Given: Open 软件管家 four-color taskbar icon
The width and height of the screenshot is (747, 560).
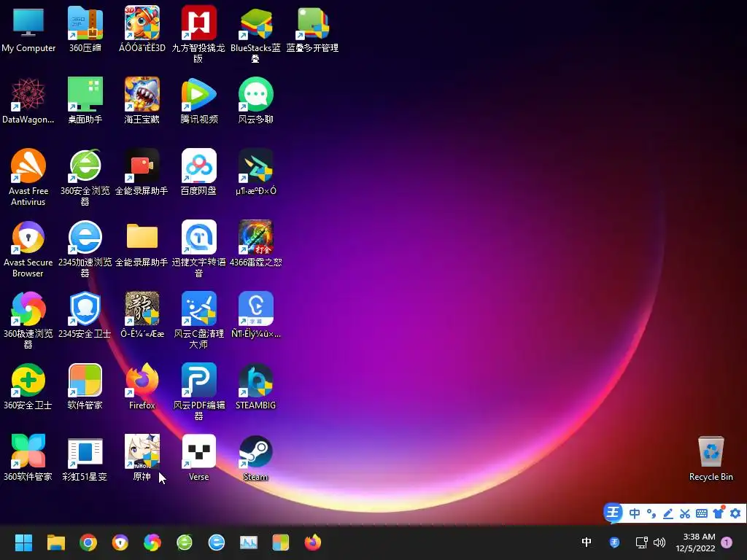Looking at the screenshot, I should tap(281, 542).
